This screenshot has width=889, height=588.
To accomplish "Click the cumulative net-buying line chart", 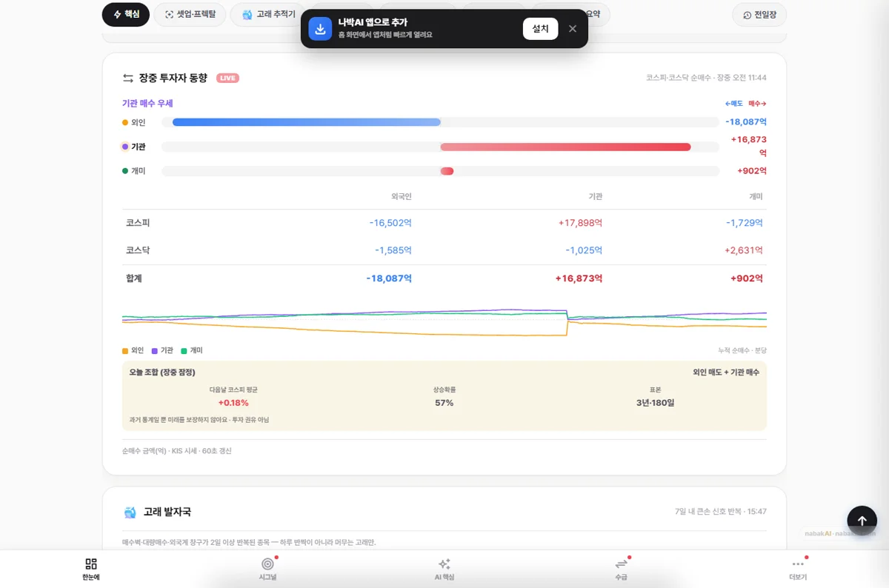I will [444, 322].
